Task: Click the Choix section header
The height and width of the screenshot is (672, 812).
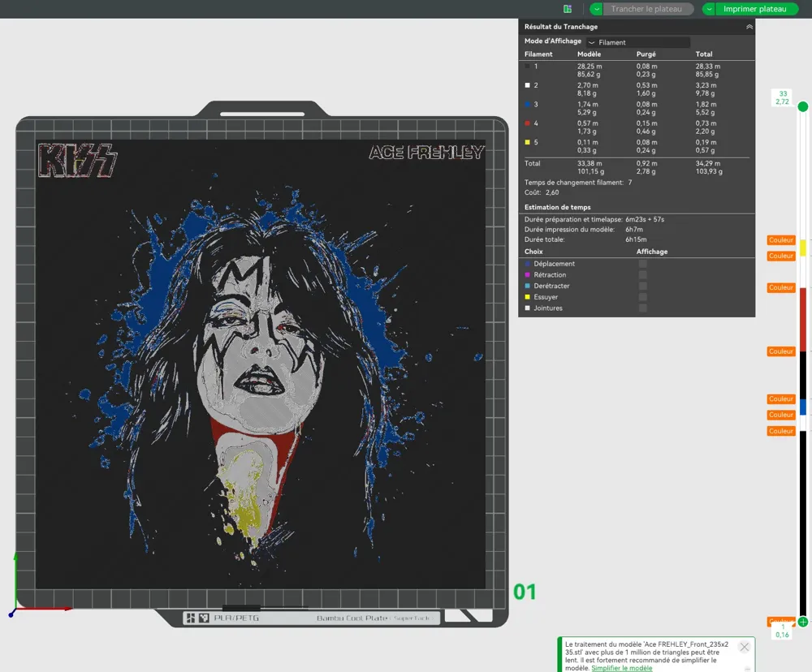Action: tap(533, 252)
